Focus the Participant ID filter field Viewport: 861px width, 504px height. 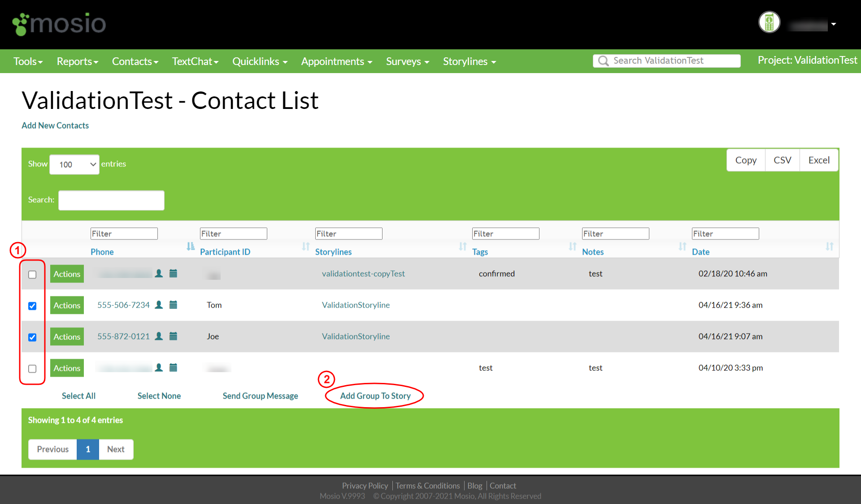pos(234,234)
